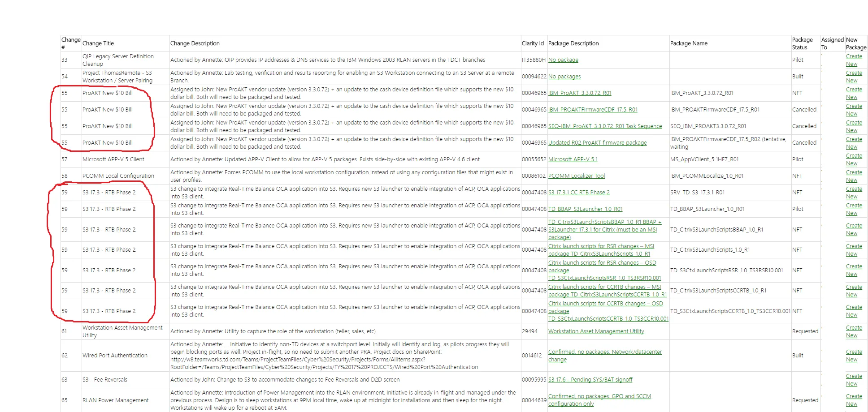The height and width of the screenshot is (412, 868).
Task: Select the "Change Description" column header
Action: click(195, 43)
